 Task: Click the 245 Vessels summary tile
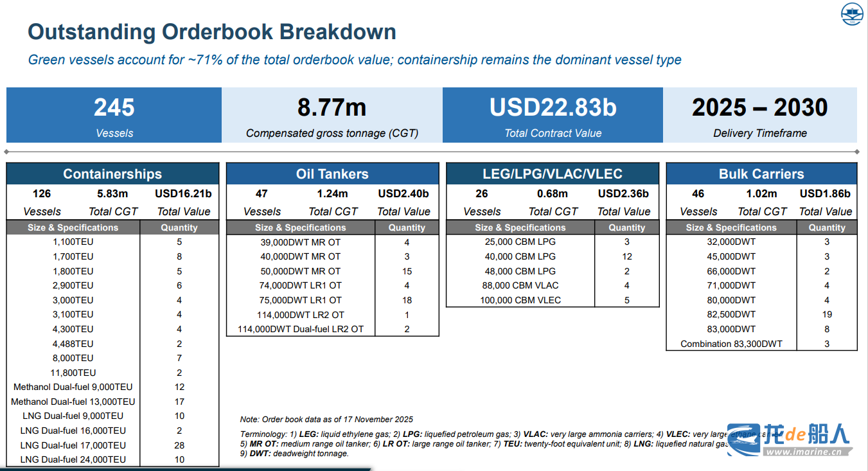point(114,115)
